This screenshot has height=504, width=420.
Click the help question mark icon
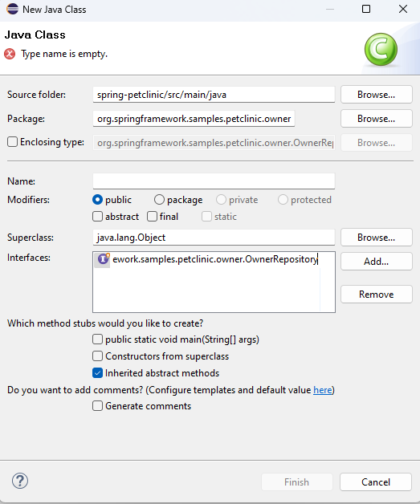(20, 482)
